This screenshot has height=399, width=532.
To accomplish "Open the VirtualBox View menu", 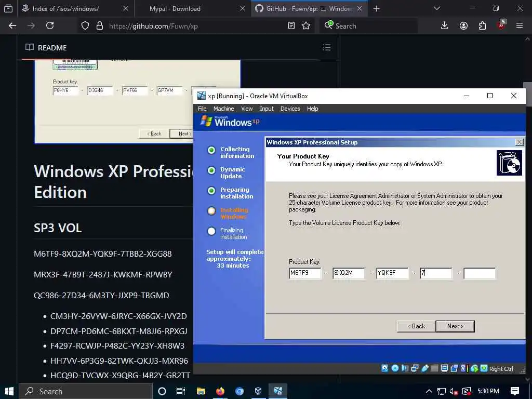I will [x=247, y=109].
